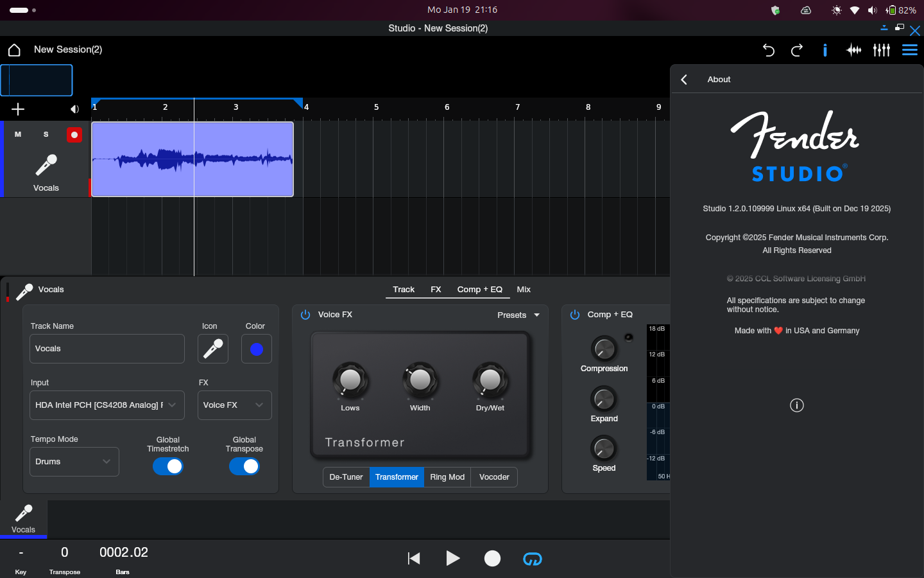
Task: Turn off the Global Transpose toggle
Action: pos(244,466)
